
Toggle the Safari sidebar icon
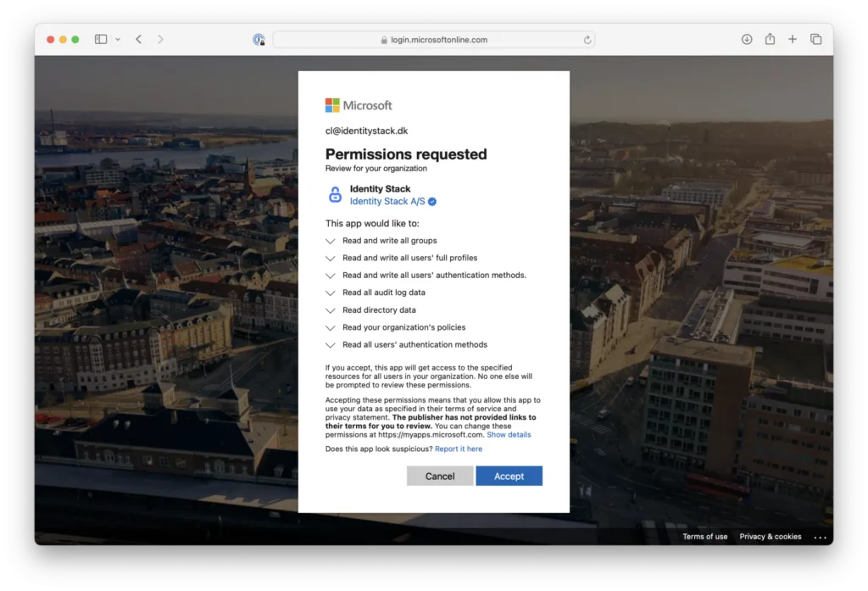pyautogui.click(x=100, y=39)
